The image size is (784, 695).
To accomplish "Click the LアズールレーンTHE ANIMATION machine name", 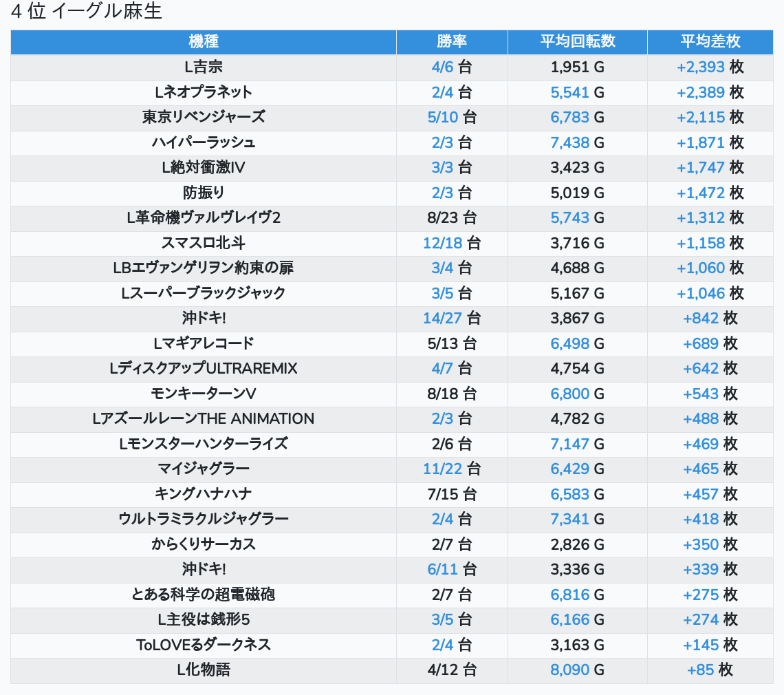I will [204, 418].
